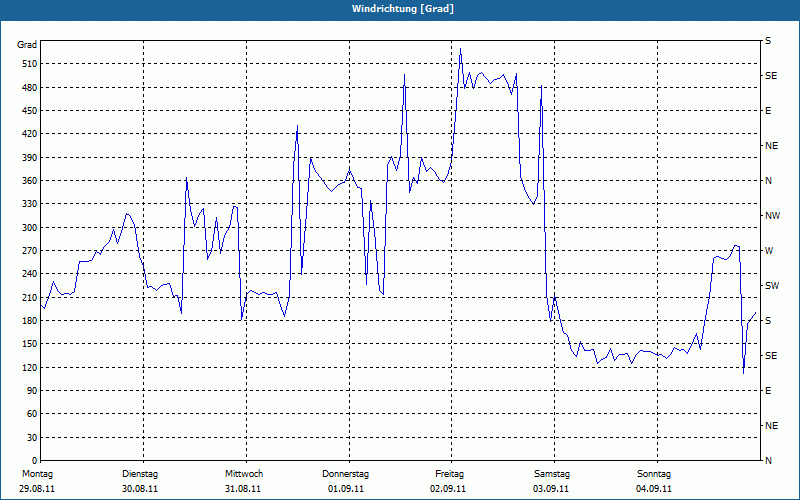The height and width of the screenshot is (500, 800).
Task: Click the 'NW' compass label
Action: coord(772,216)
